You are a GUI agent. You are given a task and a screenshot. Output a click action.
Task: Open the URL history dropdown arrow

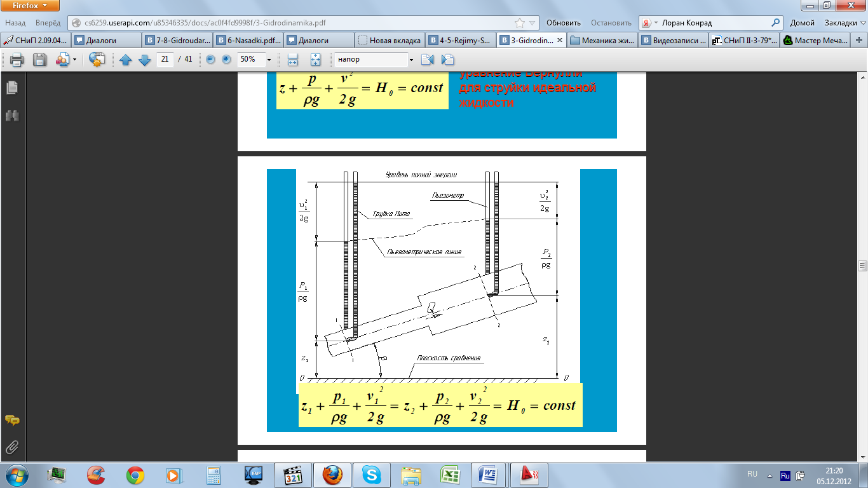533,22
